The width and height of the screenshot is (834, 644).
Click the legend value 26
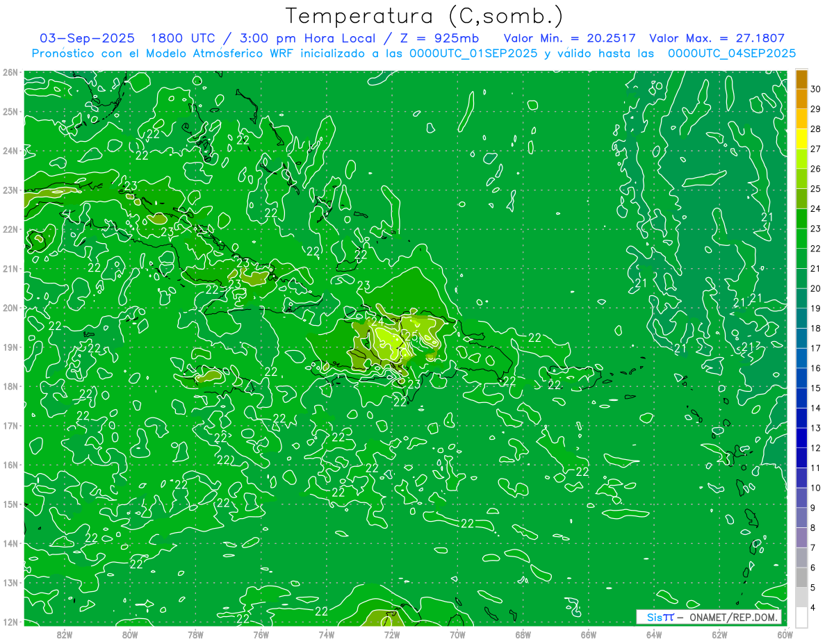coord(815,169)
